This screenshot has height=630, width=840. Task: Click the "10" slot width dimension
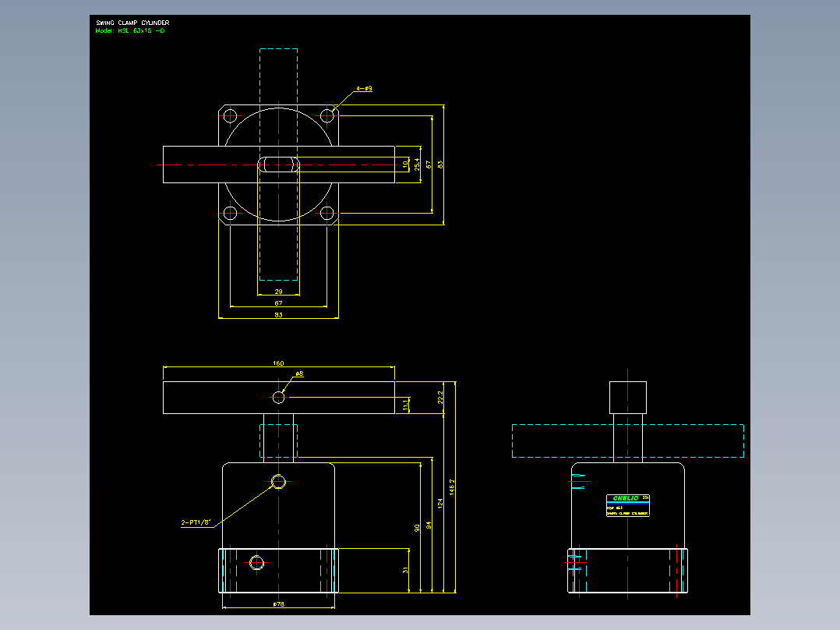pyautogui.click(x=405, y=165)
